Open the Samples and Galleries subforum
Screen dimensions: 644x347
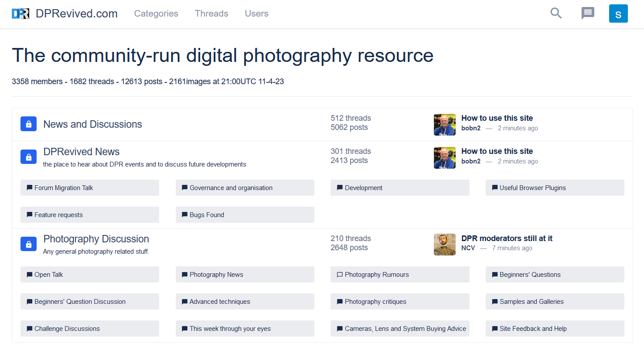pyautogui.click(x=555, y=302)
